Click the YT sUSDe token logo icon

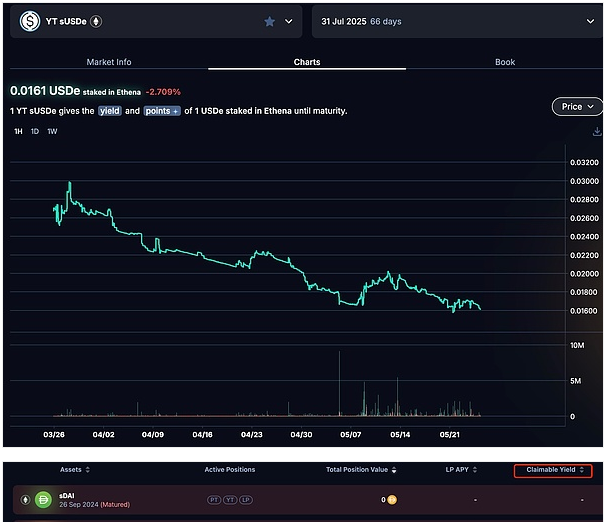(30, 21)
